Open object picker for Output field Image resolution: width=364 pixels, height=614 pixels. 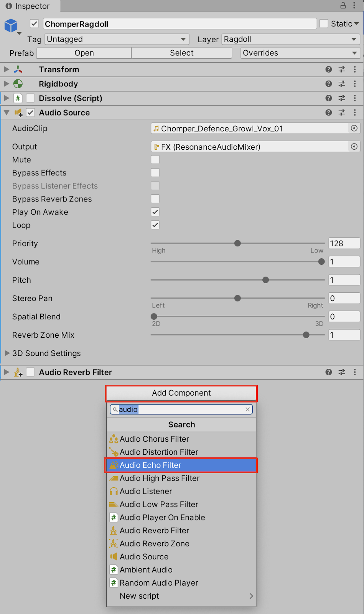(x=354, y=147)
